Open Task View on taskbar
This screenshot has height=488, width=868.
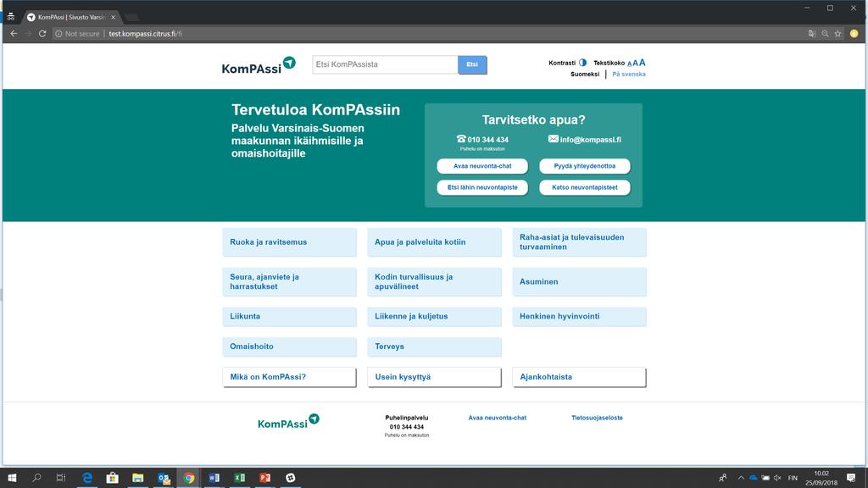(x=61, y=478)
